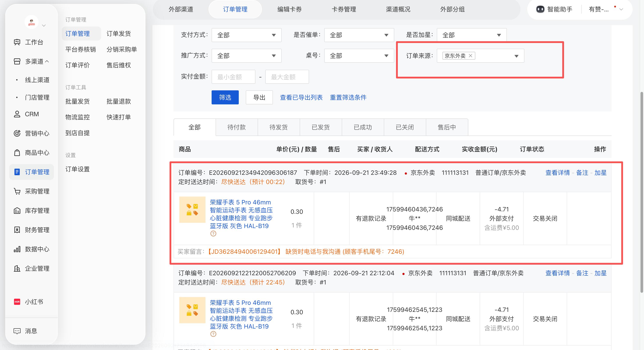Screen dimensions: 644x350
Task: Select the 订单管理 top tab
Action: coord(235,9)
